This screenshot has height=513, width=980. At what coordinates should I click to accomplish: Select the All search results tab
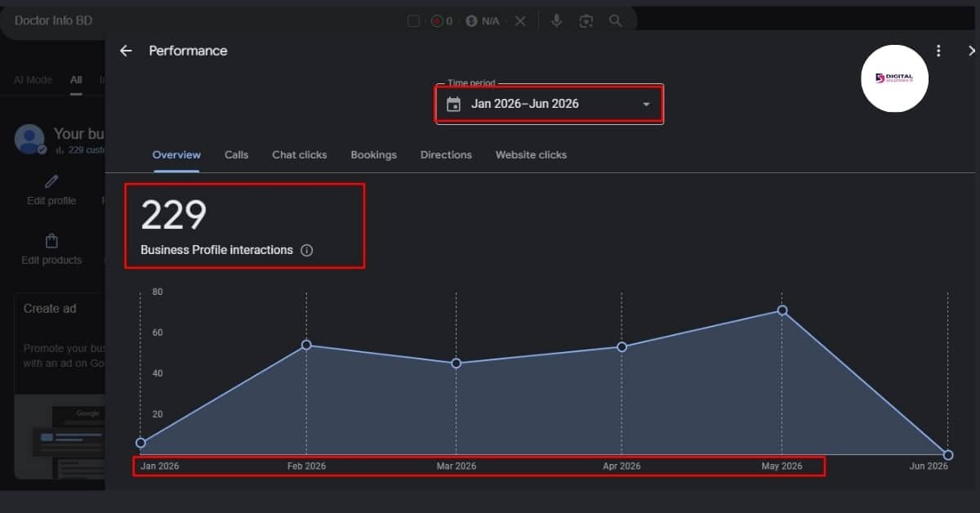point(76,80)
